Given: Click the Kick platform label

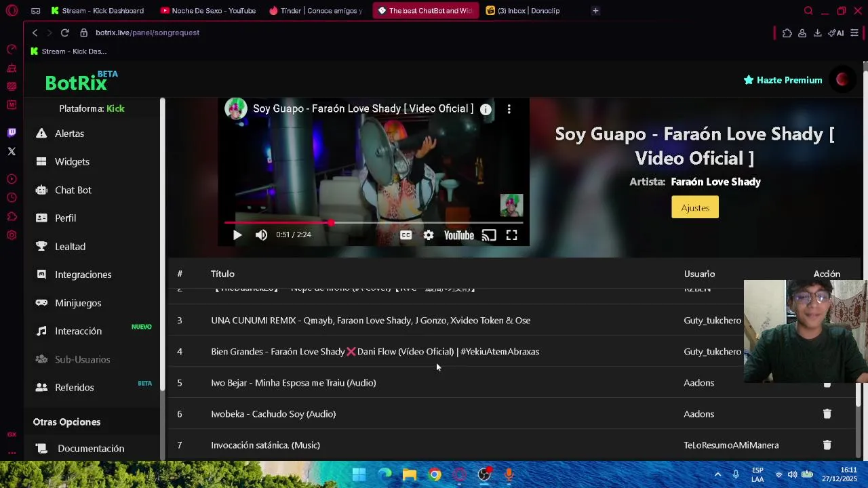Looking at the screenshot, I should [x=115, y=108].
